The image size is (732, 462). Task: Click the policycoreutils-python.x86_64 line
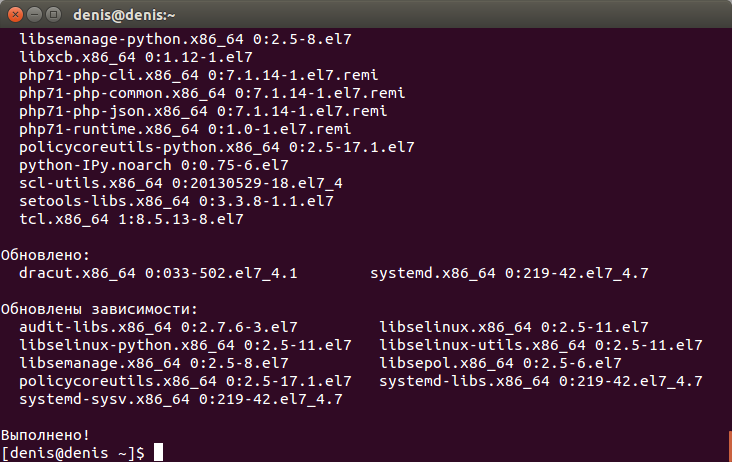pos(217,147)
